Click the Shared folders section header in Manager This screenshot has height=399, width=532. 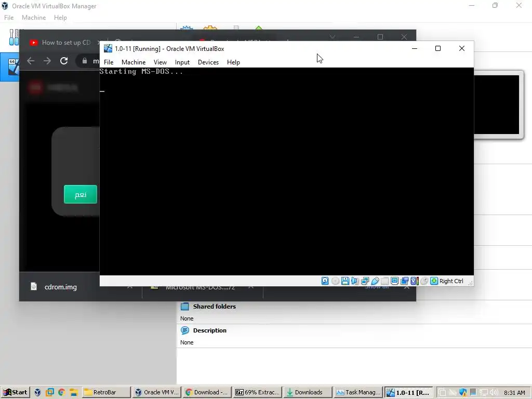pos(215,307)
